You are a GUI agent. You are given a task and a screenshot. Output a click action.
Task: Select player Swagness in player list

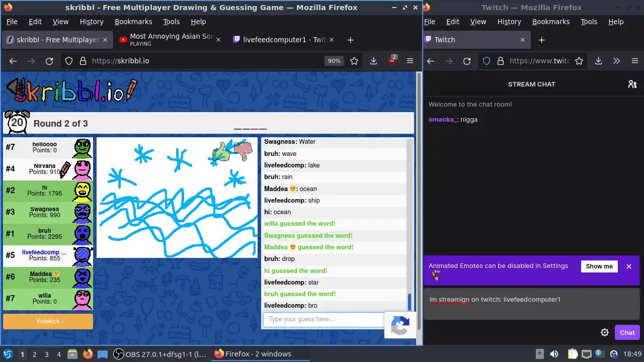(48, 212)
